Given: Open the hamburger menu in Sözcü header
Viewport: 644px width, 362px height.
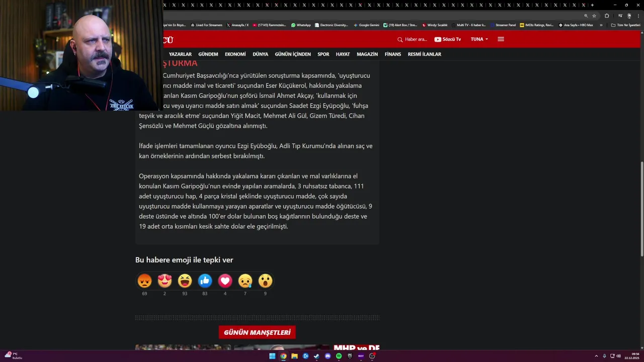Looking at the screenshot, I should click(501, 39).
